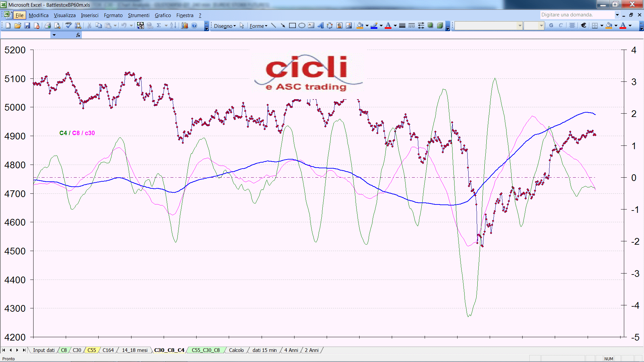Viewport: 644px width, 362px height.
Task: Select the Arrow drawing tool
Action: pos(283,26)
